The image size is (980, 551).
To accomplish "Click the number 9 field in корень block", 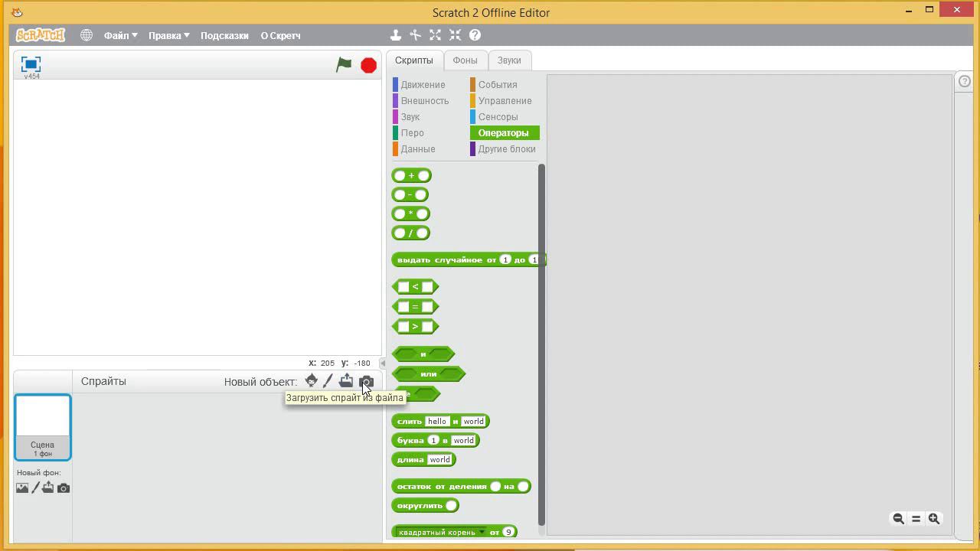I will click(508, 532).
